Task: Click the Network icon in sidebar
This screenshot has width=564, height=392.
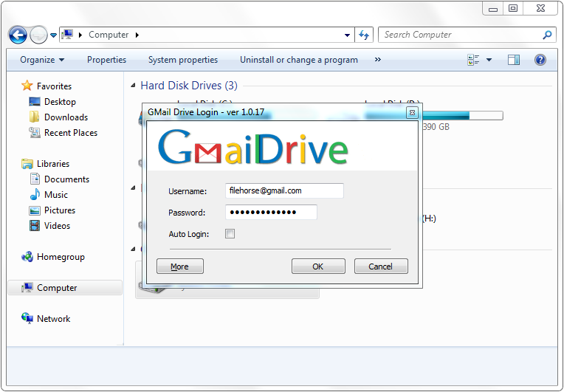Action: [x=27, y=318]
